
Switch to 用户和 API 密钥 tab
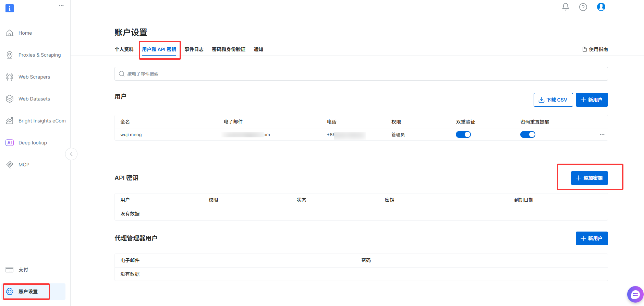tap(159, 49)
